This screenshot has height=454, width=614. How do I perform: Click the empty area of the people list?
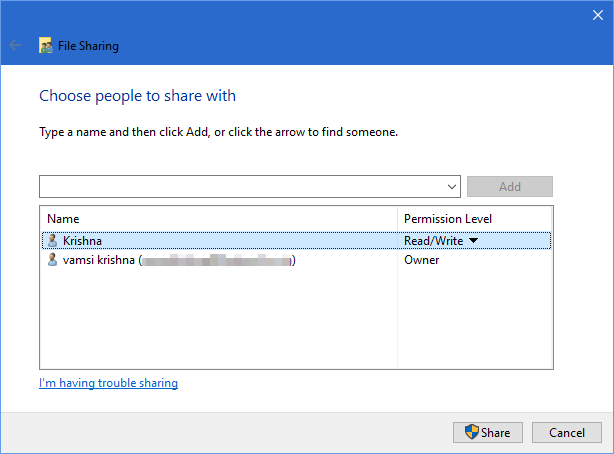point(218,320)
